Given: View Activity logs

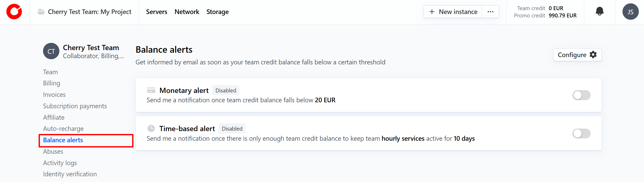Looking at the screenshot, I should coord(60,163).
